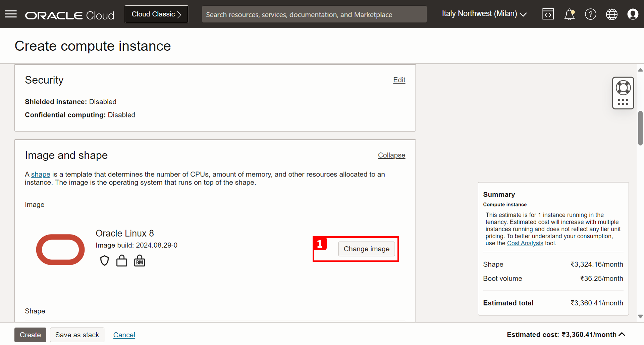Open the hamburger navigation menu

11,14
